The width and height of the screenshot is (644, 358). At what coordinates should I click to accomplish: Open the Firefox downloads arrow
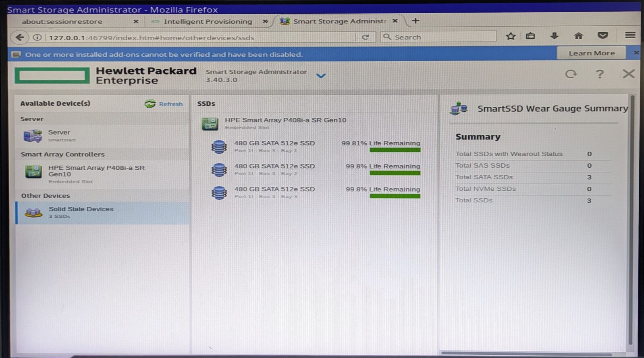554,36
